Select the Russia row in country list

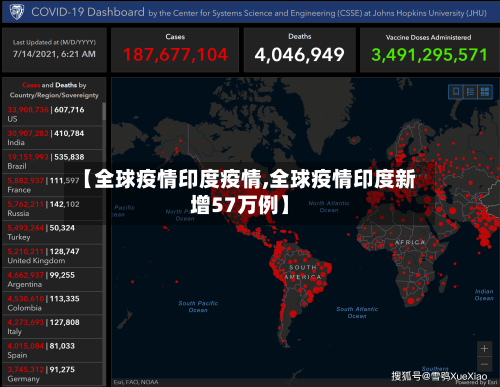pyautogui.click(x=52, y=209)
